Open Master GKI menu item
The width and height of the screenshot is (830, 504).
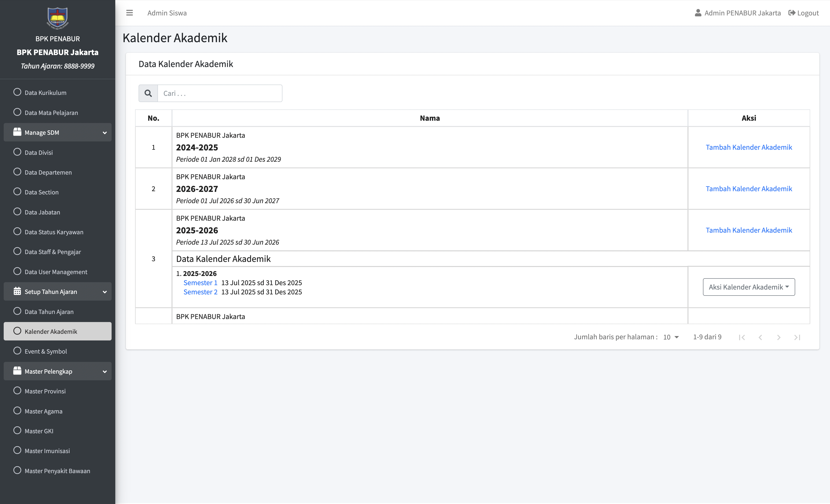pyautogui.click(x=58, y=431)
